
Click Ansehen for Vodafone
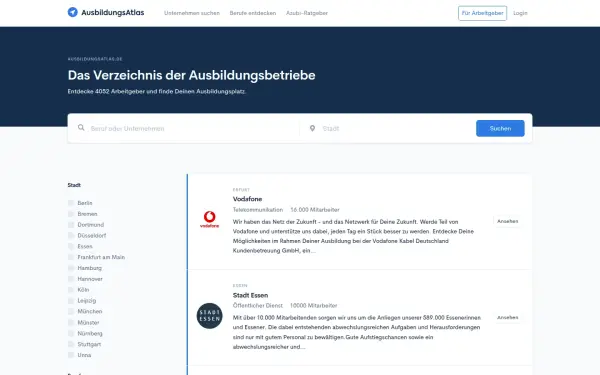click(x=507, y=221)
